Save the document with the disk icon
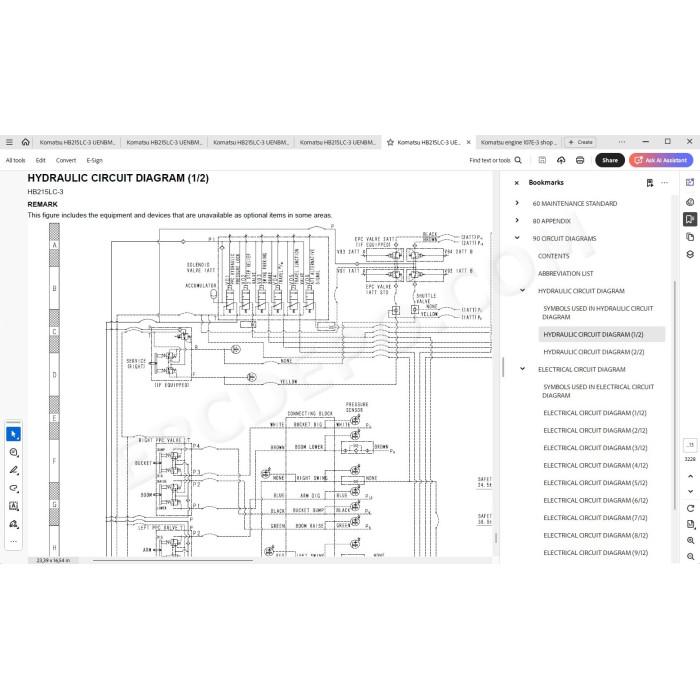The height and width of the screenshot is (700, 700). [x=542, y=160]
